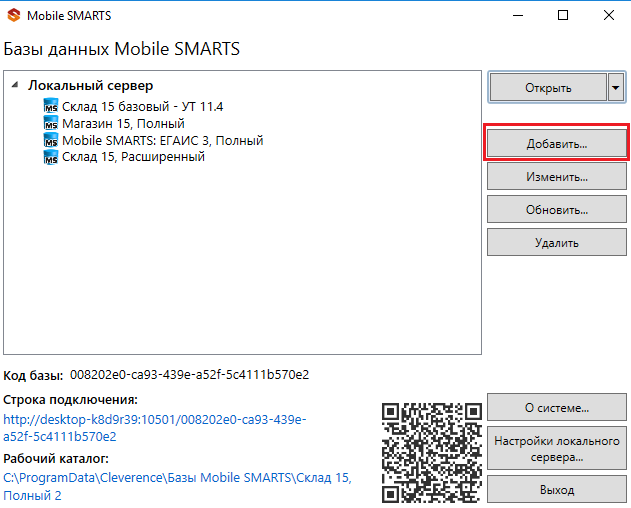Click the MS icon beside Магазин 15, Полный
The image size is (631, 508).
52,123
